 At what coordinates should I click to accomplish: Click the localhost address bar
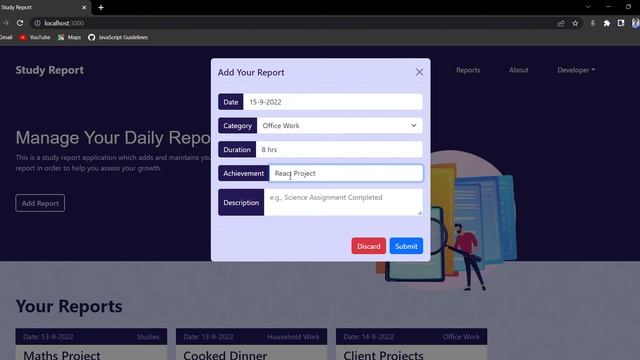click(294, 23)
